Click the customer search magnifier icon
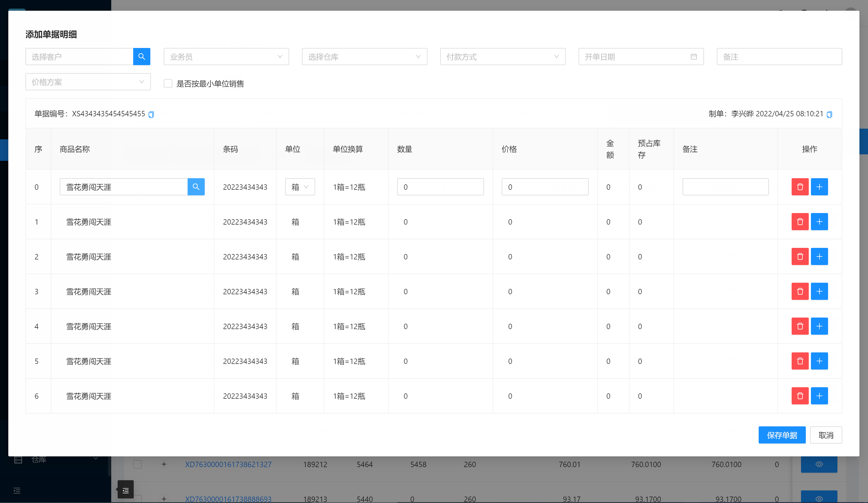Image resolution: width=868 pixels, height=503 pixels. coord(141,57)
